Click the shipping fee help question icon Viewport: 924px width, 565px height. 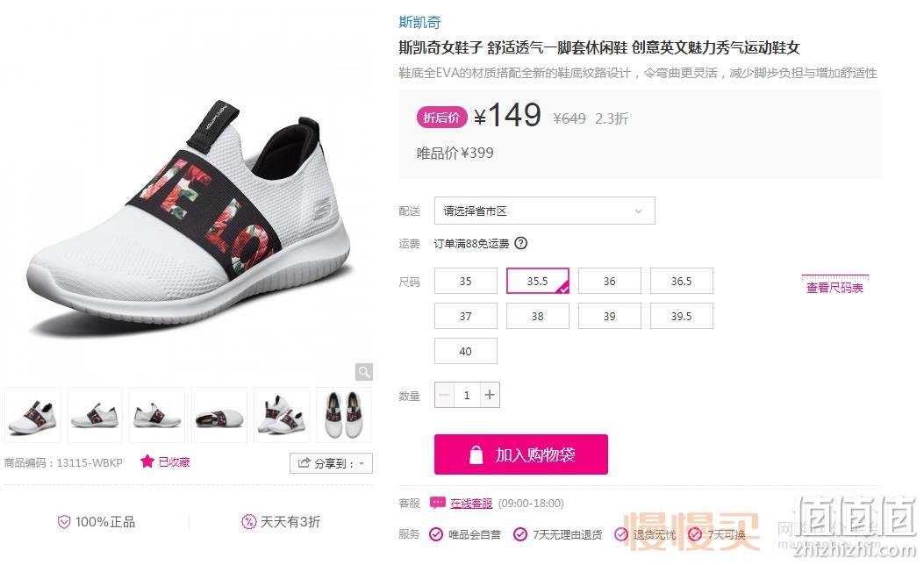(521, 243)
